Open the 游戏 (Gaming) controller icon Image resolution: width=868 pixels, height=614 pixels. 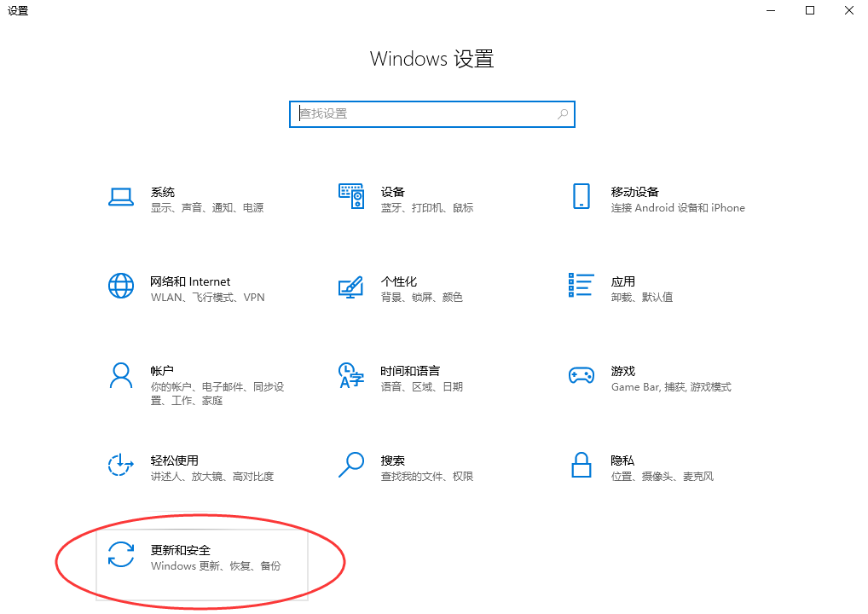[581, 376]
